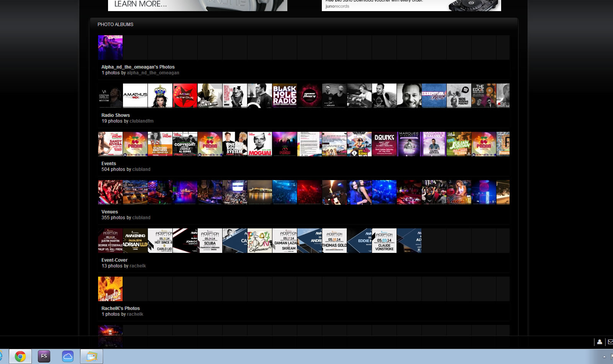This screenshot has width=613, height=364.
Task: View the Julian Jordan event flyer
Action: pyautogui.click(x=459, y=144)
